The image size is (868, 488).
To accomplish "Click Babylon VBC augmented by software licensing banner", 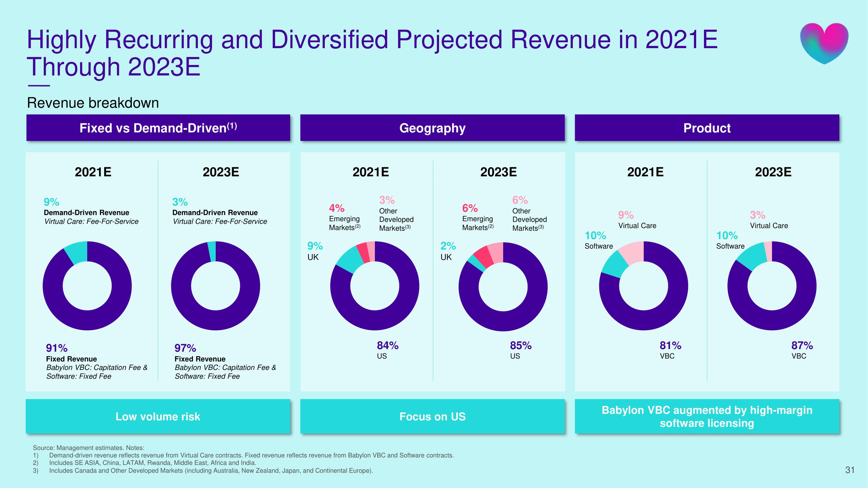I will tap(707, 416).
